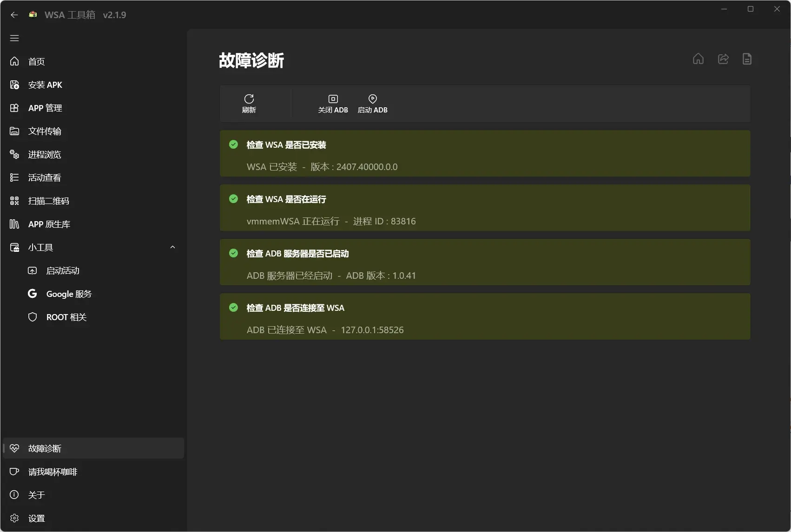Image resolution: width=791 pixels, height=532 pixels.
Task: Click the 刷新 refresh button
Action: tap(249, 104)
